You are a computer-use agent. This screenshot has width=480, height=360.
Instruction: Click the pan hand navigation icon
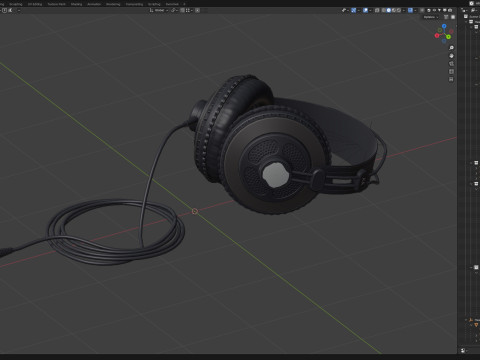451,56
